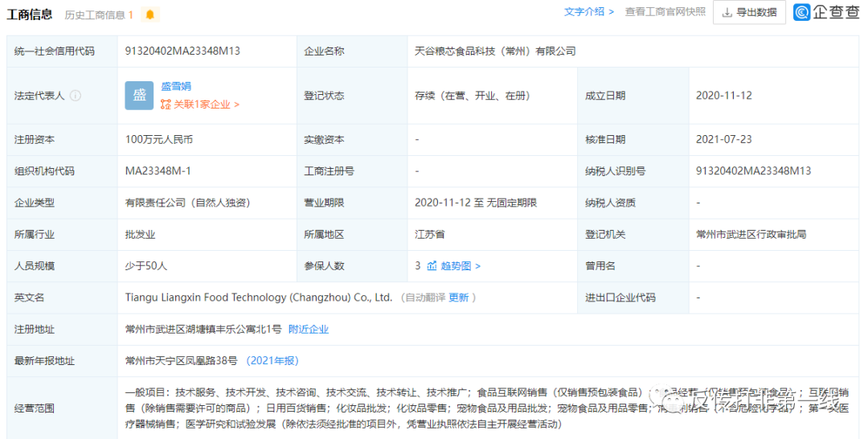Click the orange bell notification icon
The height and width of the screenshot is (439, 868).
coord(150,15)
